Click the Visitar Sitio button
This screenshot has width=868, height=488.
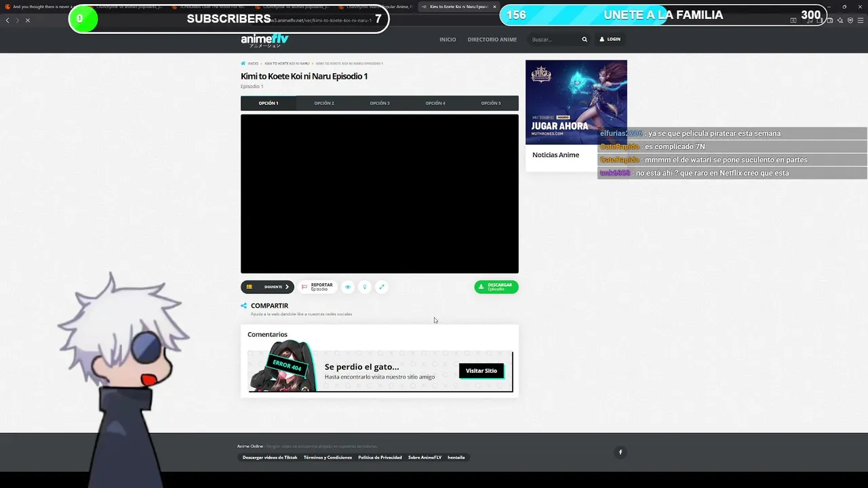(481, 371)
